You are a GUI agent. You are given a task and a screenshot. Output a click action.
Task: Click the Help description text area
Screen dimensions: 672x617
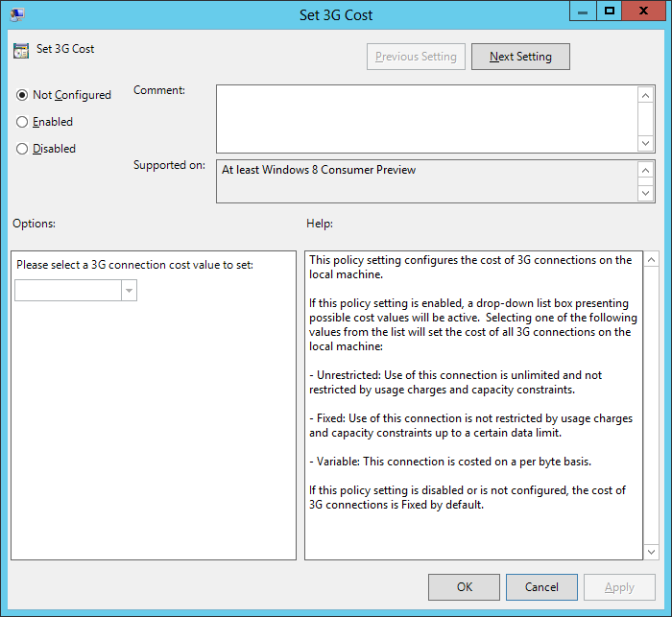(472, 405)
